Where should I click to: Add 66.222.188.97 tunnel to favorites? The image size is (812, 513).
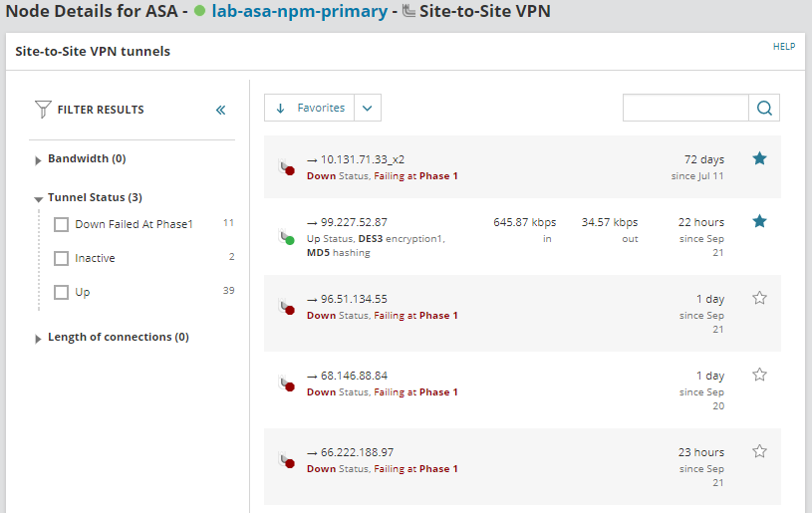tap(759, 451)
